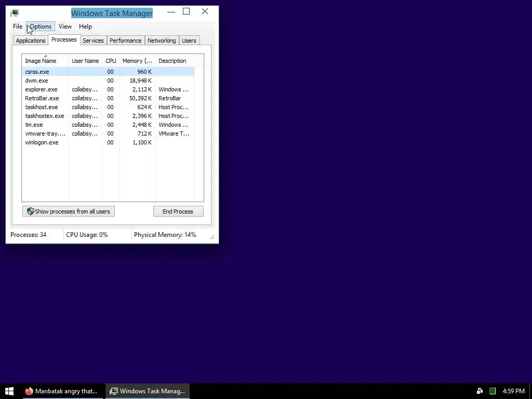Image resolution: width=532 pixels, height=399 pixels.
Task: Select the winlogon.exe process
Action: (108, 142)
